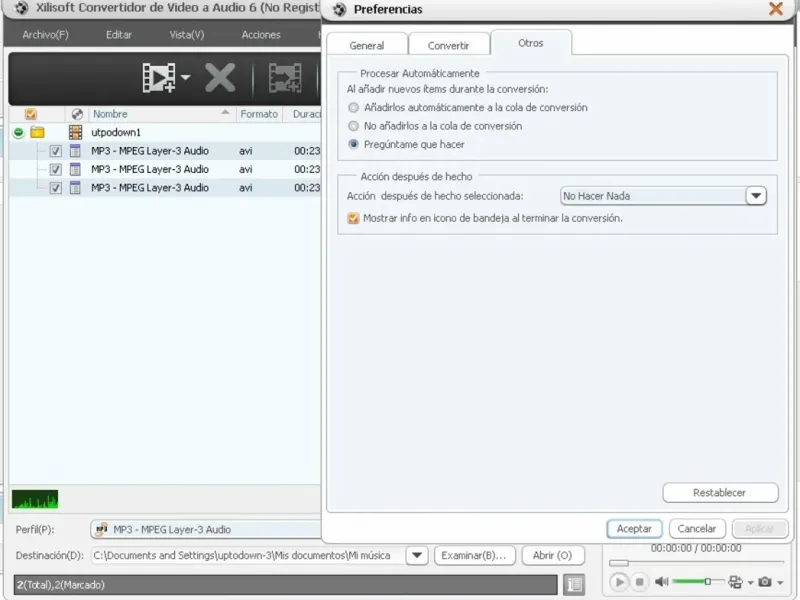The height and width of the screenshot is (600, 800).
Task: Open the Vista(V) menu
Action: 187,35
